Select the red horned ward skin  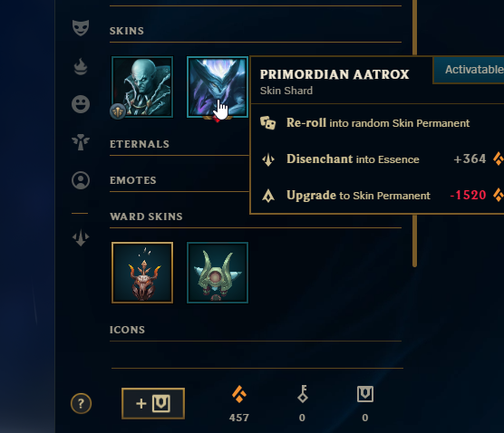click(x=142, y=273)
